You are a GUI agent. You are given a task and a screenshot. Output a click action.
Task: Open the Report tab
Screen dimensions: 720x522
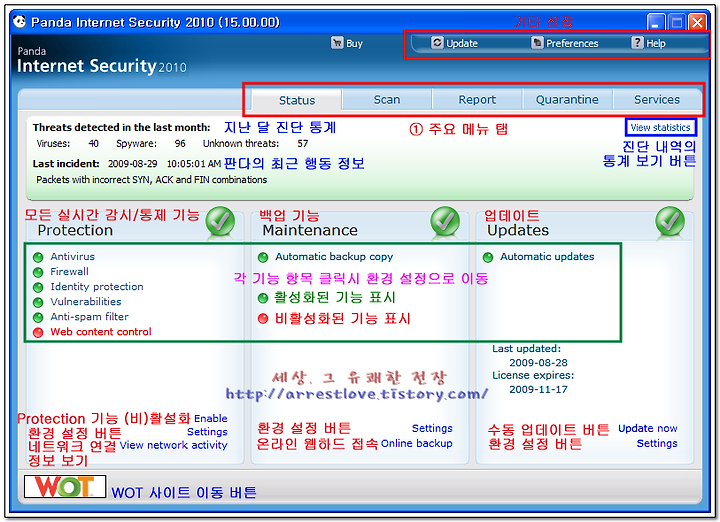click(477, 99)
